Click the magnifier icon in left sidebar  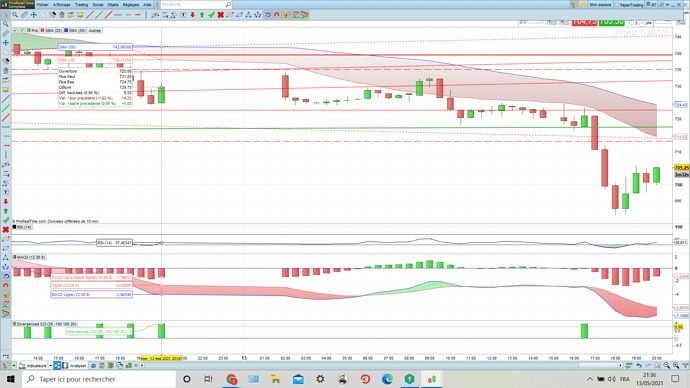tap(6, 24)
